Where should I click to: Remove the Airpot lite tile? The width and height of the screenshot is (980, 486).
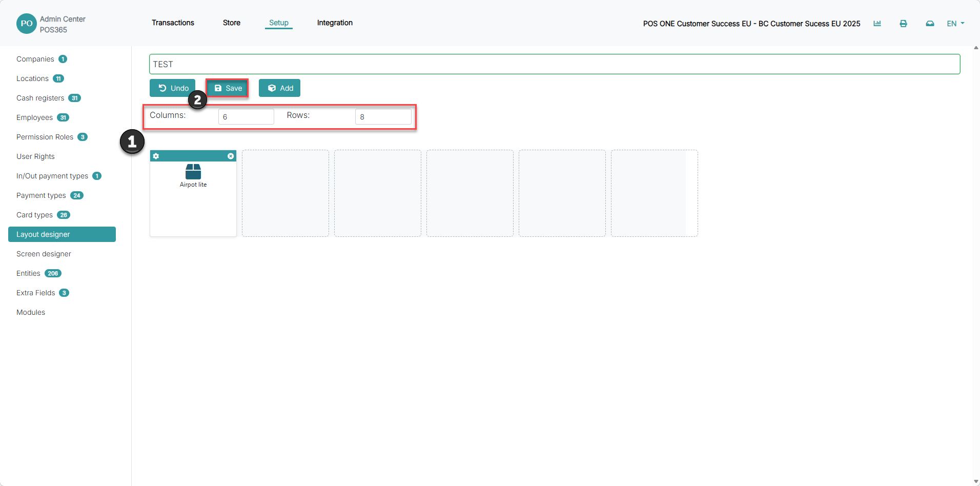tap(231, 156)
